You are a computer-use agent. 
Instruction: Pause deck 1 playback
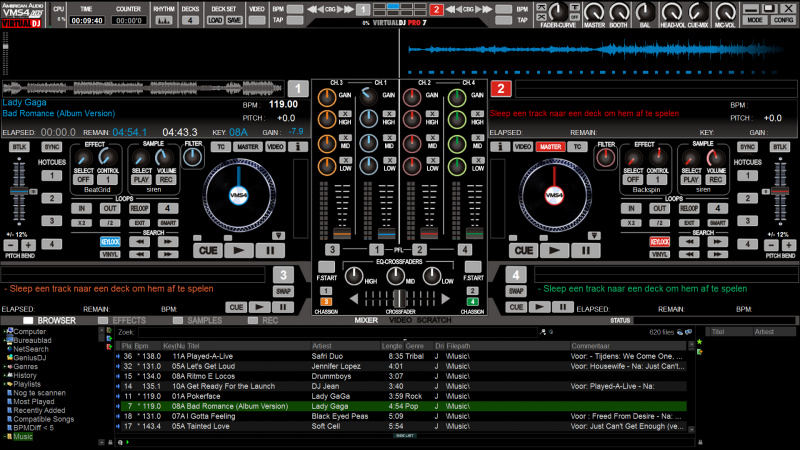(270, 251)
